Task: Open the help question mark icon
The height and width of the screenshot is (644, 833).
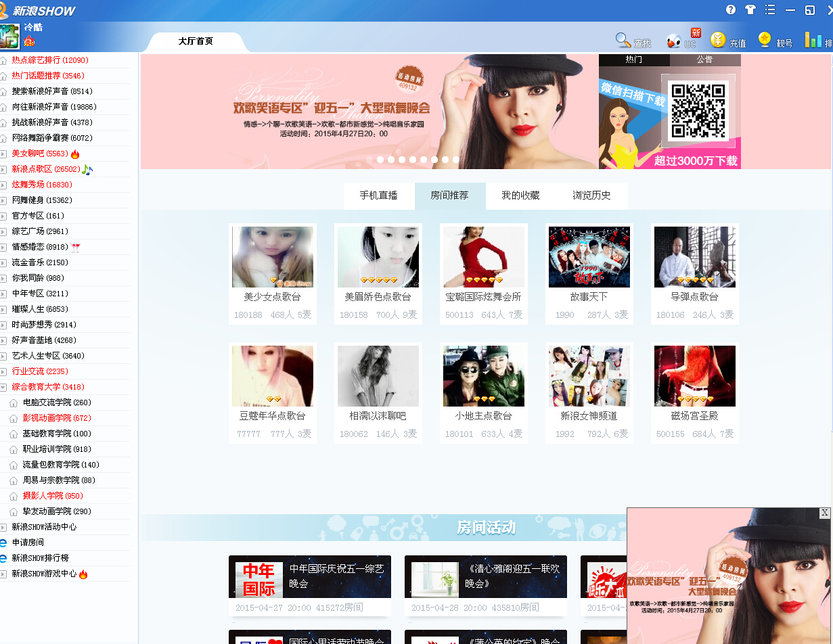Action: pyautogui.click(x=731, y=9)
